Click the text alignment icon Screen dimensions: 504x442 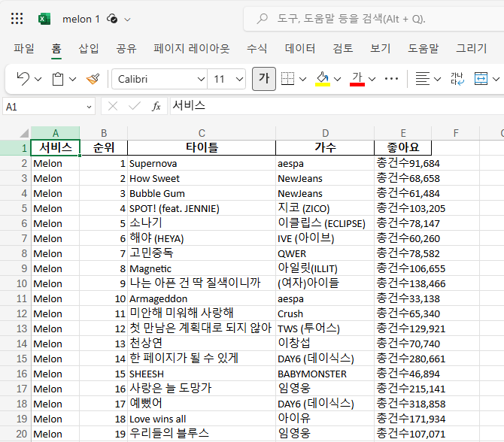422,79
